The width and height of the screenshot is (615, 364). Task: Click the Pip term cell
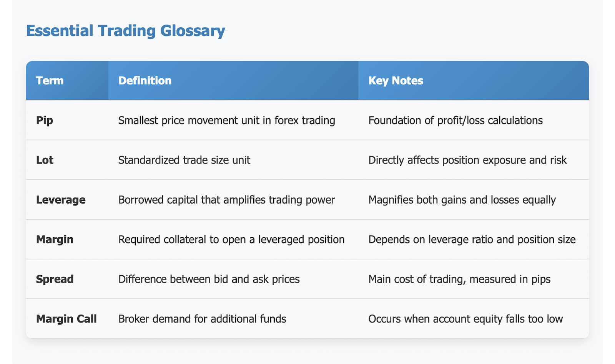67,120
